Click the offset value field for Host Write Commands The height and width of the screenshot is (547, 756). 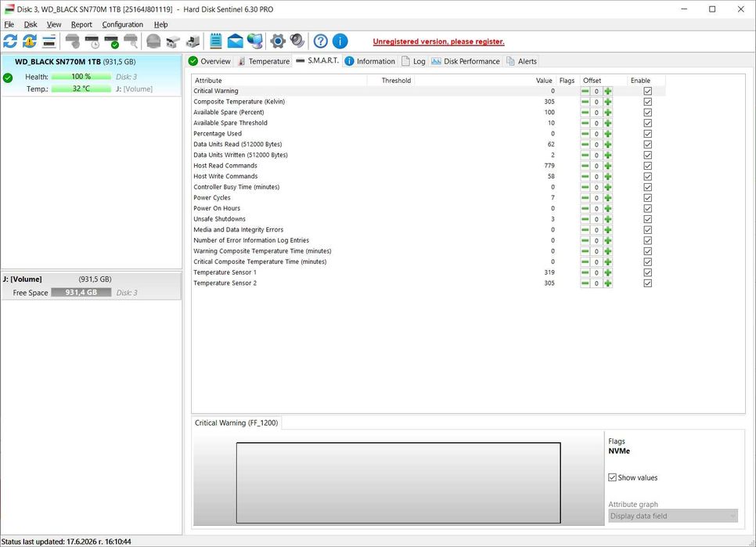click(596, 176)
